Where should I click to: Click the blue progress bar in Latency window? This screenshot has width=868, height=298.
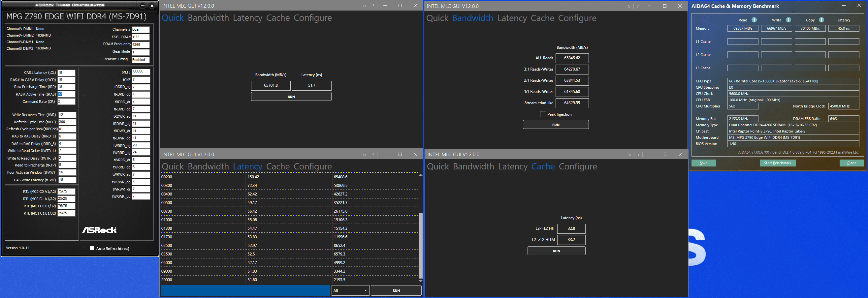(x=245, y=290)
